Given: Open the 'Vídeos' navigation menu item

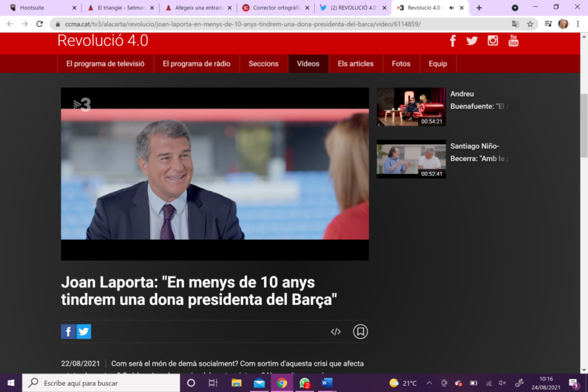Looking at the screenshot, I should coord(308,64).
